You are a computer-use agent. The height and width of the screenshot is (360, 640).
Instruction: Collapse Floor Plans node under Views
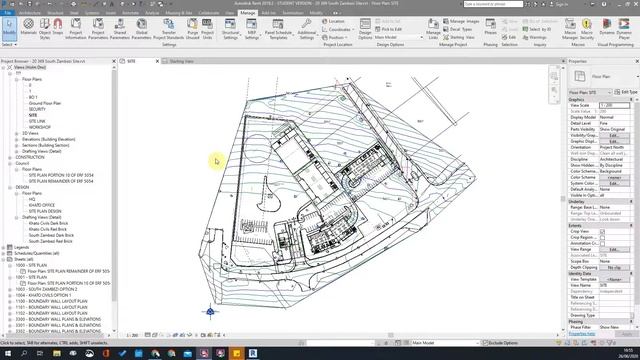(x=17, y=80)
